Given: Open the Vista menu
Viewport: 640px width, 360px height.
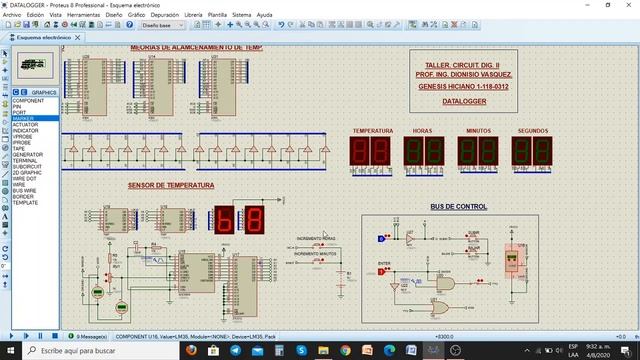Looking at the screenshot, I should tap(56, 15).
